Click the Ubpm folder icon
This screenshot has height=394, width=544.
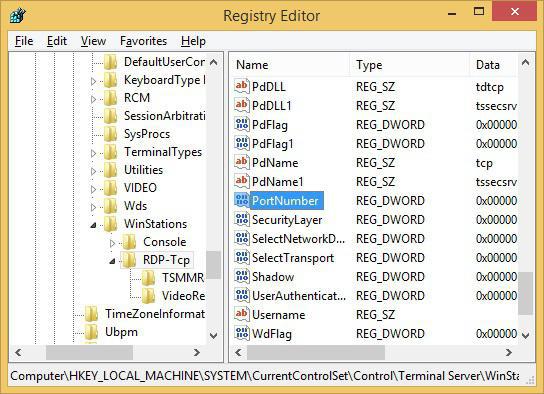coord(91,332)
